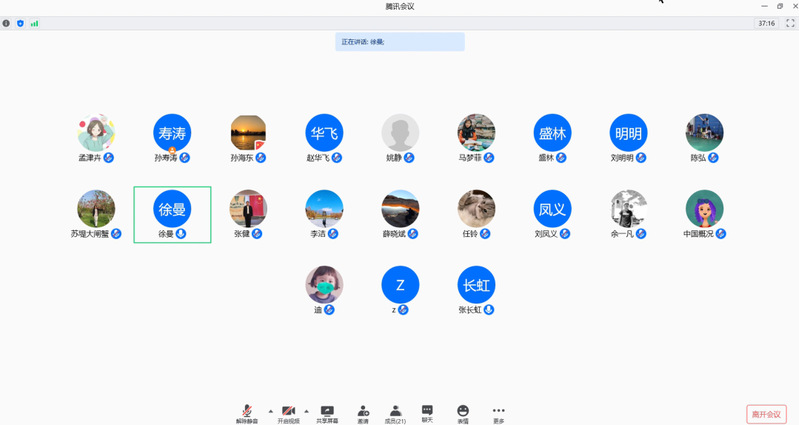Expand audio options arrow beside the microphone
Viewport: 799px width, 425px height.
(x=270, y=411)
